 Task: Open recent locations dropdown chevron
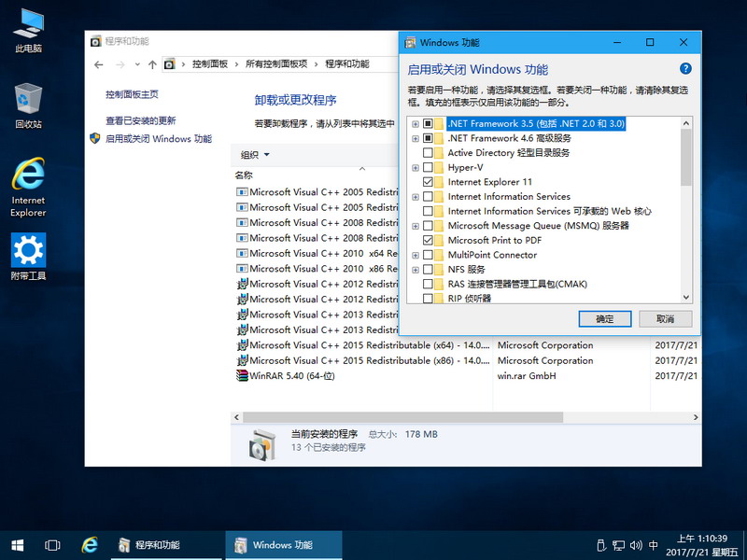pyautogui.click(x=137, y=64)
